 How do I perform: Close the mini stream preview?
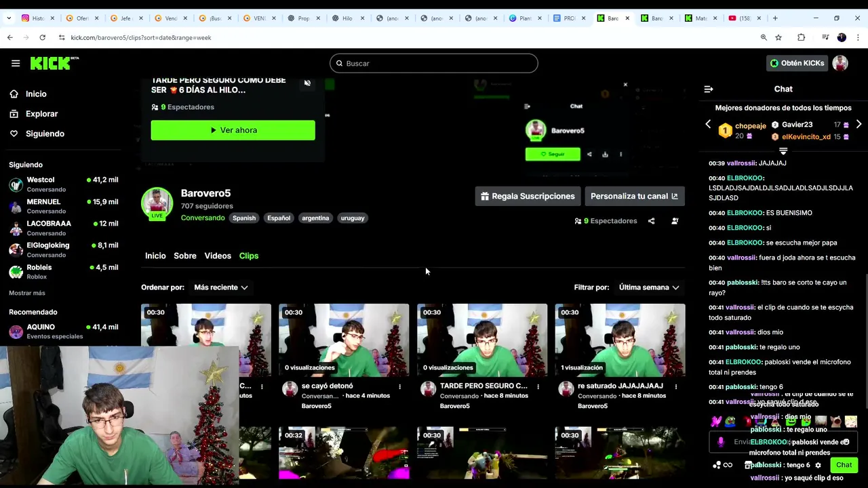pos(625,85)
